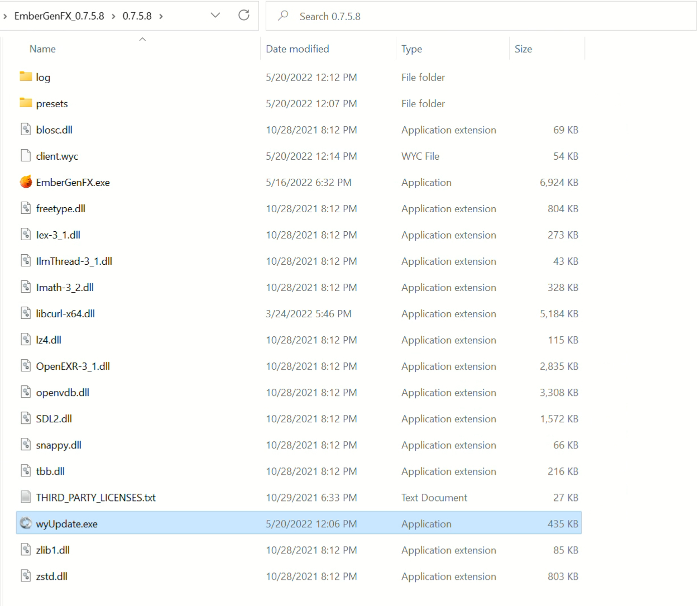Select the OpenEXR-3_1.dll file name

coord(73,366)
